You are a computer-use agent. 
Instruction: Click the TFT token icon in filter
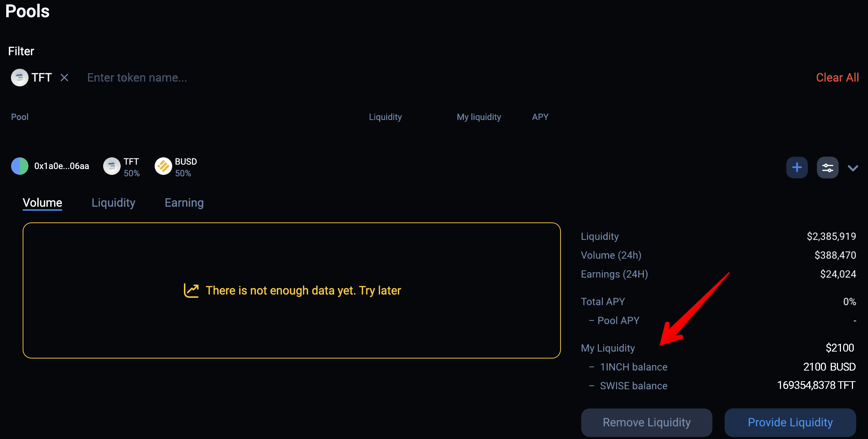[x=20, y=78]
